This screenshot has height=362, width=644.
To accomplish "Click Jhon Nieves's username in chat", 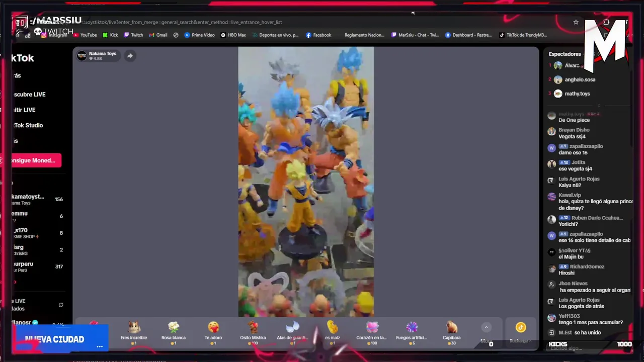I will (x=573, y=284).
